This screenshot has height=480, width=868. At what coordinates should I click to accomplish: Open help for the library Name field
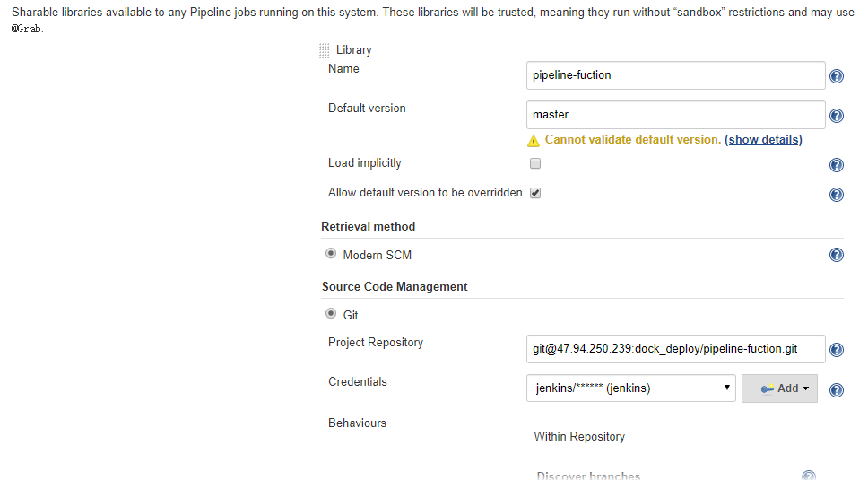pos(836,76)
